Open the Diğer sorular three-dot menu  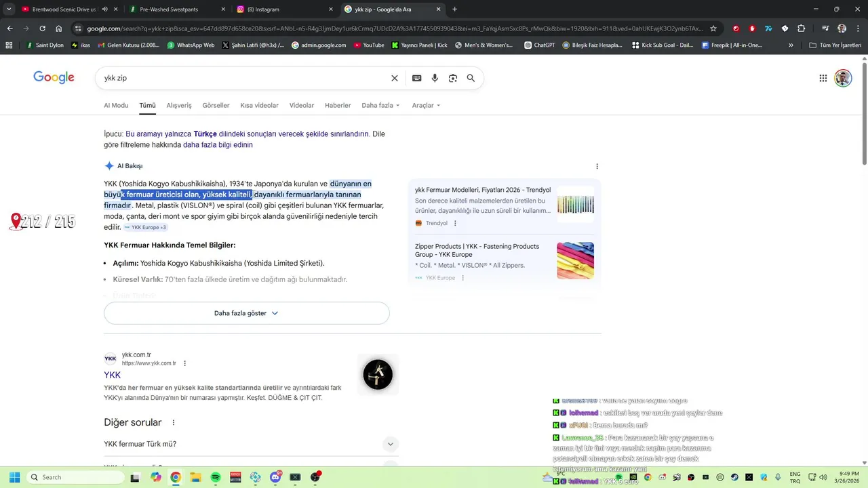pos(173,422)
